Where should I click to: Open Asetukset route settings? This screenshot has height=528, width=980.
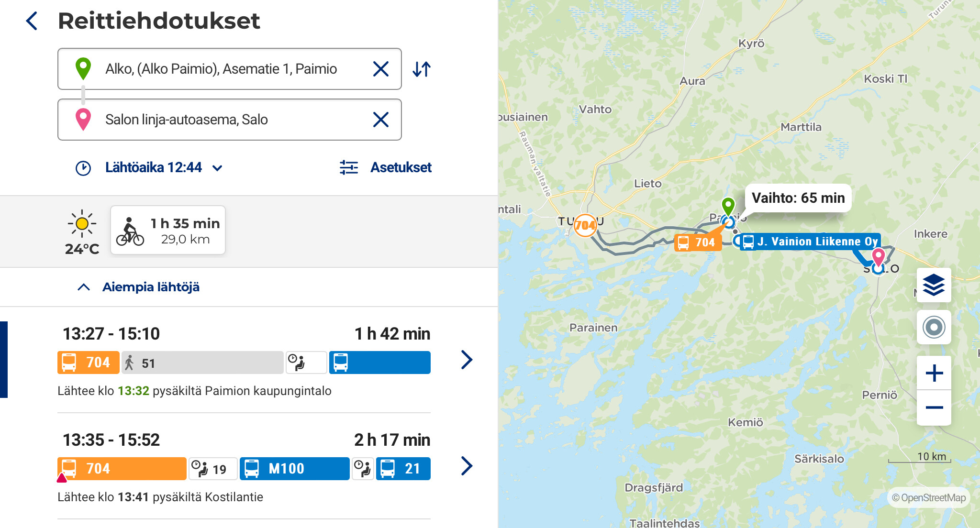(x=386, y=168)
